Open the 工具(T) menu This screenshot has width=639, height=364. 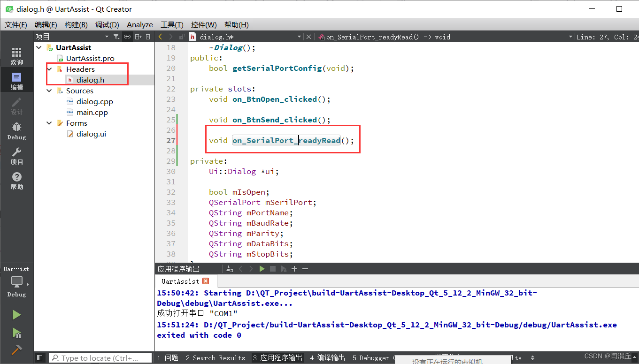172,25
